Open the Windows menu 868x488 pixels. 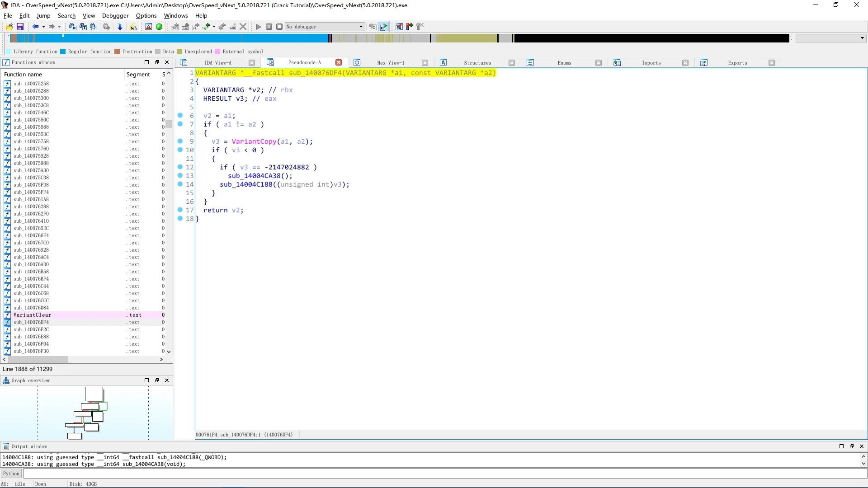click(x=176, y=15)
